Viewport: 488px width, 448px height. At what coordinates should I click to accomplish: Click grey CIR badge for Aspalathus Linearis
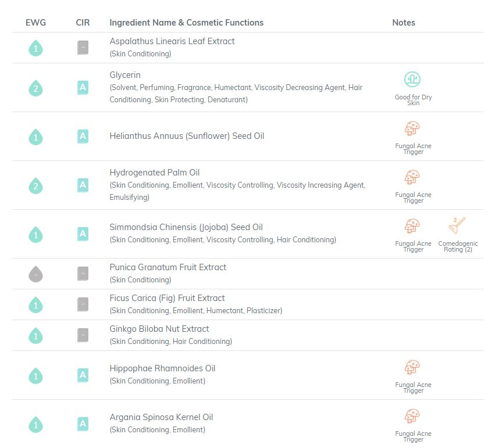(83, 48)
